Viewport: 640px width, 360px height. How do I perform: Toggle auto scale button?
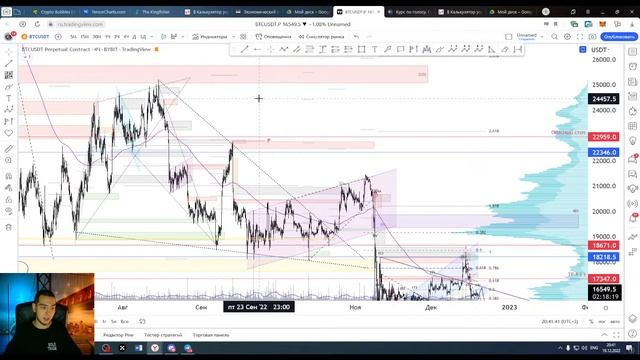(615, 322)
